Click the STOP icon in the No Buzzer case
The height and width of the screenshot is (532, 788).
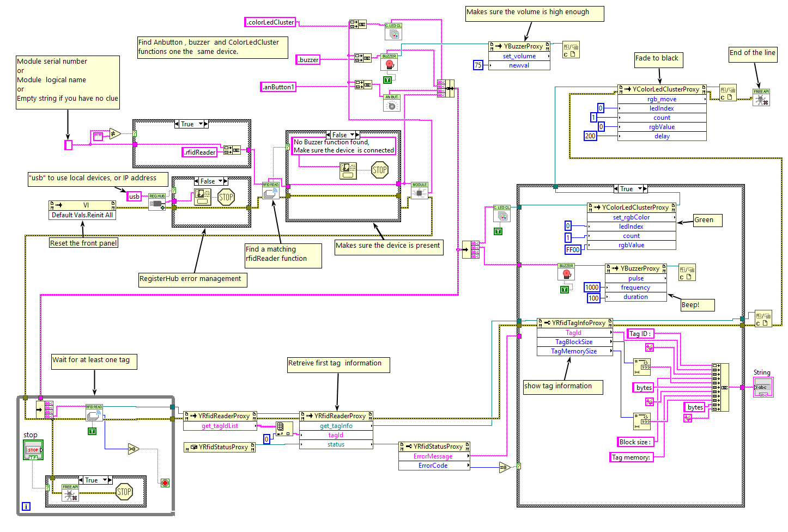tap(379, 170)
